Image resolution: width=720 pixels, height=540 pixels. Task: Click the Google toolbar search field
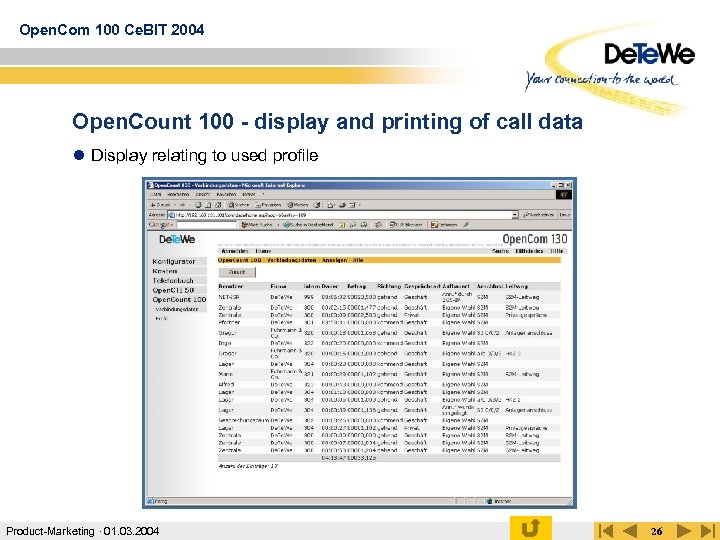click(207, 225)
